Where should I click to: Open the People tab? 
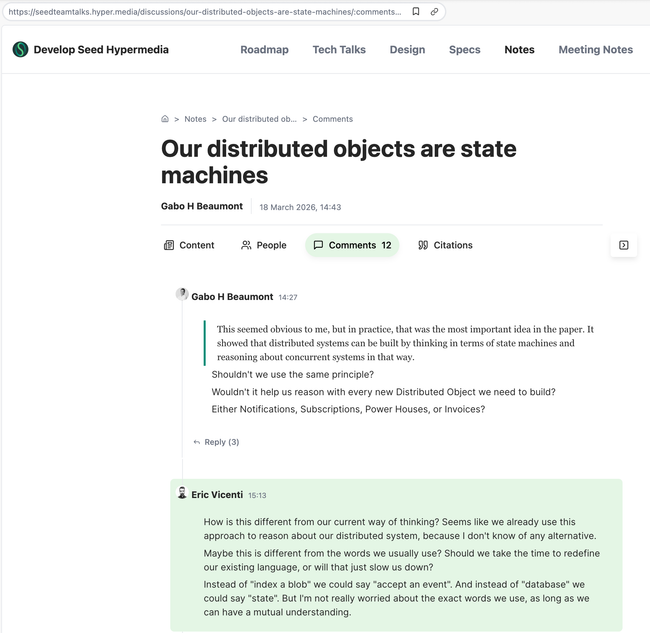(263, 245)
